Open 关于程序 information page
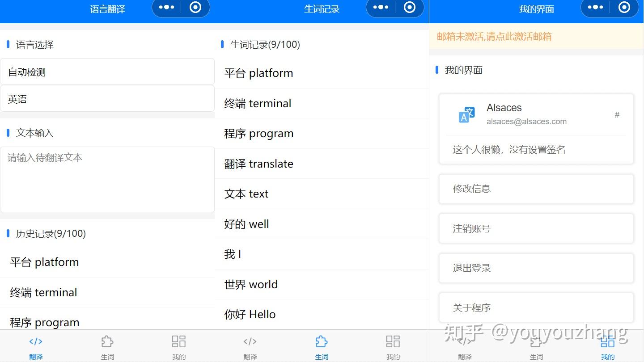Viewport: 644px width, 362px height. coord(535,307)
